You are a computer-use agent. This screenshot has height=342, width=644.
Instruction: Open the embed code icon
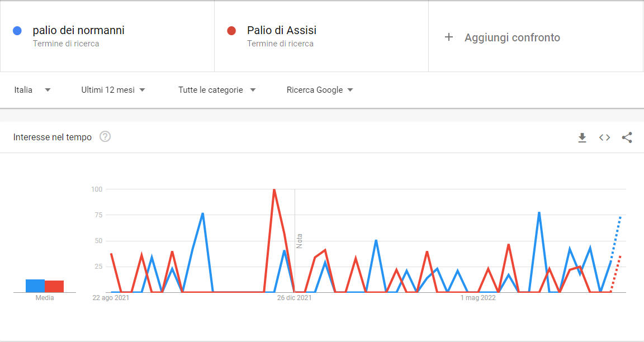click(x=604, y=137)
